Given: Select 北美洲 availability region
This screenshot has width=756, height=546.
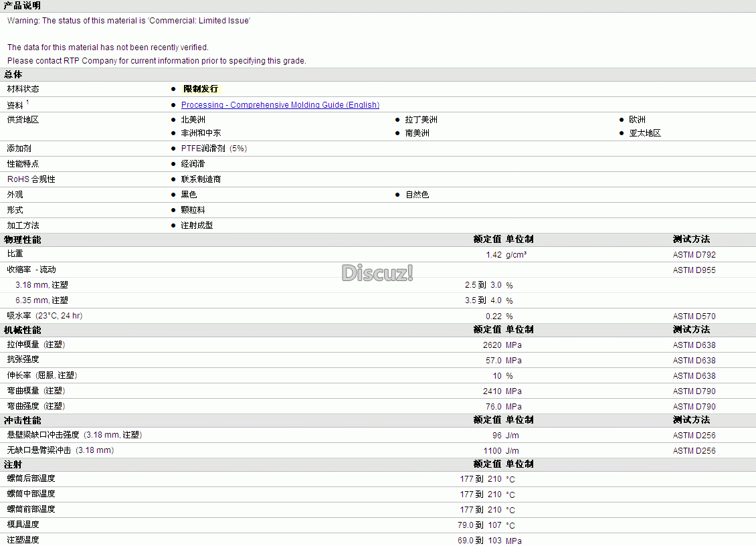Looking at the screenshot, I should coord(193,120).
